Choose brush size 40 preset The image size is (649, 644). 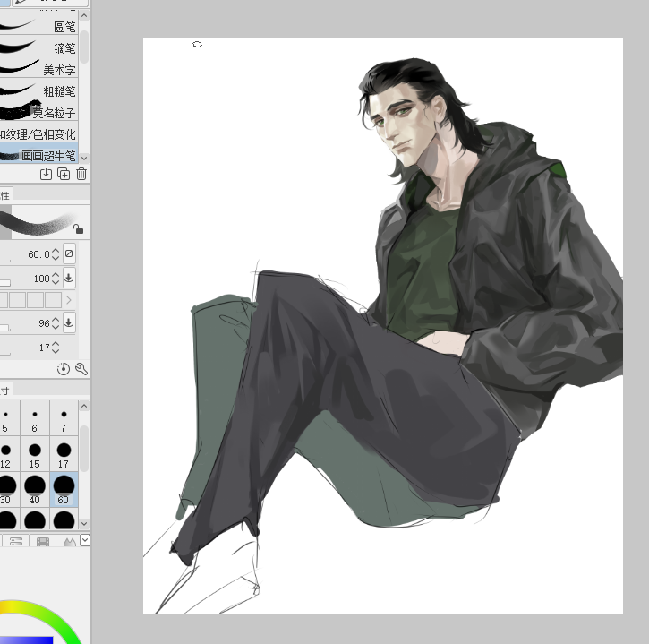pos(35,490)
